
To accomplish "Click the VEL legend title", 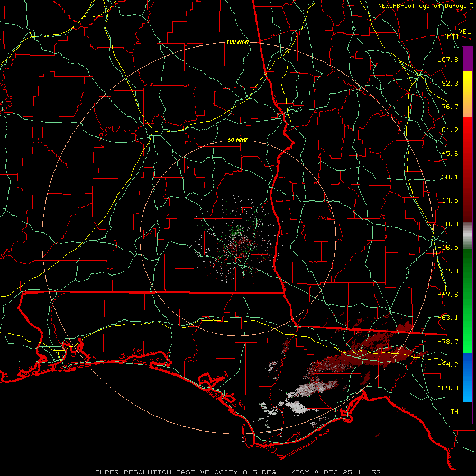I will pos(465,32).
